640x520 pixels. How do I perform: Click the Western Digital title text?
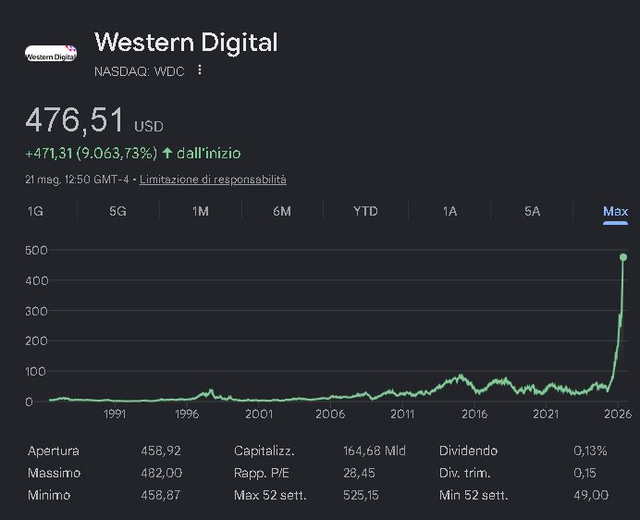[186, 43]
